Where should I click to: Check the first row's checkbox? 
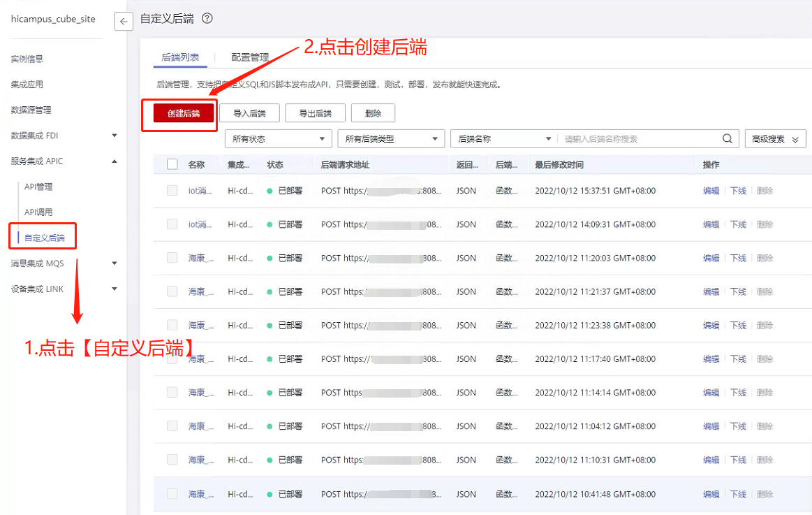tap(172, 191)
